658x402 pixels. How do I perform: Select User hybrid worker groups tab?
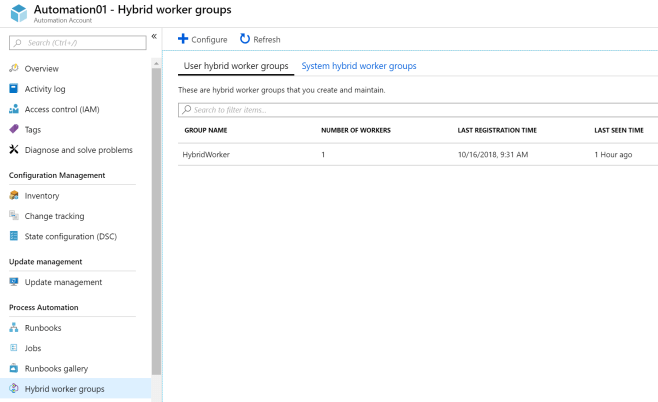236,66
